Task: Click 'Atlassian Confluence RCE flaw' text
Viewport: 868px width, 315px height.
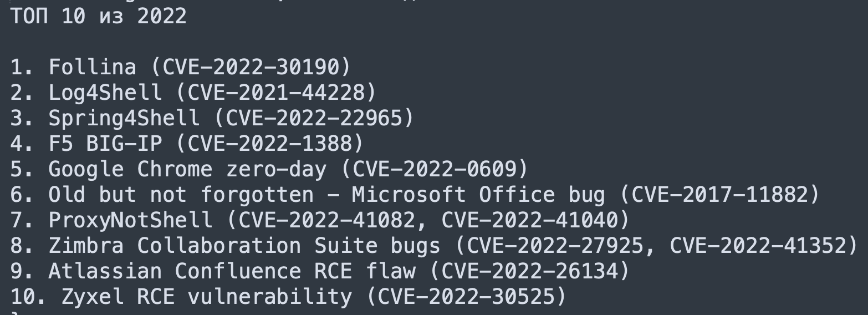Action: point(231,271)
